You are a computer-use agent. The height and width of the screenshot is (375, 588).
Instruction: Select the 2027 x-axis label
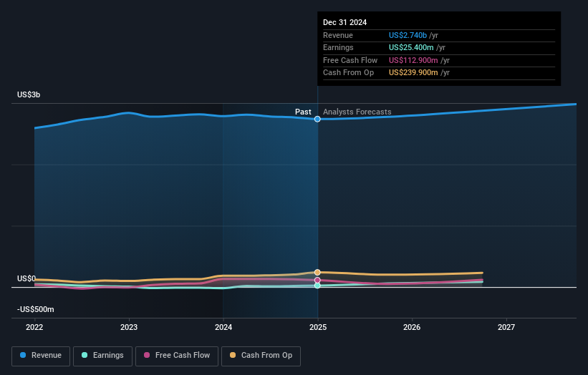(506, 328)
